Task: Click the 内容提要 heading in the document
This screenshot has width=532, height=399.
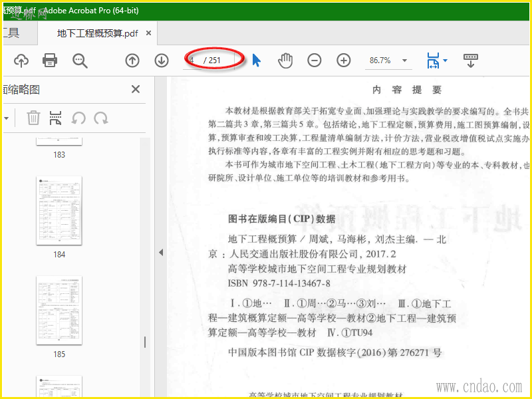Action: [407, 90]
